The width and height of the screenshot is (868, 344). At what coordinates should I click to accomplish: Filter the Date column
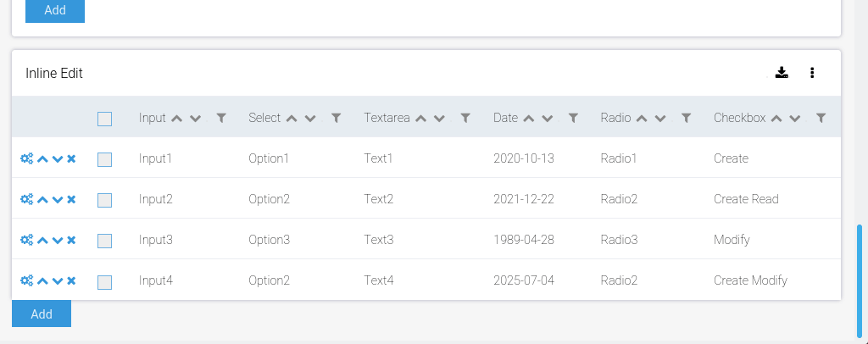[573, 119]
